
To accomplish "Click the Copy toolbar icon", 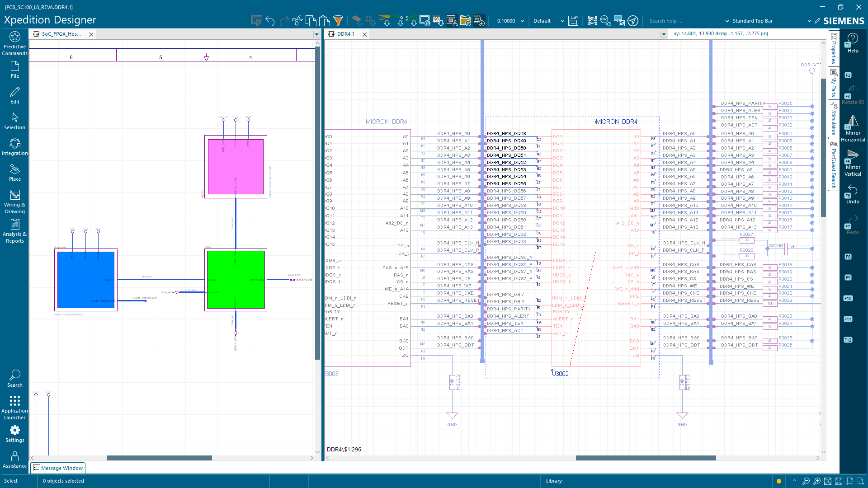I will 311,21.
